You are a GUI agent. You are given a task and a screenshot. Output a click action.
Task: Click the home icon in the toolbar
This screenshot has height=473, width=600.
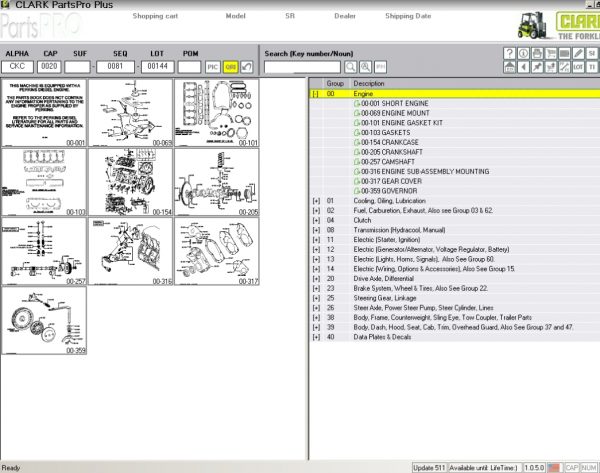pyautogui.click(x=509, y=67)
